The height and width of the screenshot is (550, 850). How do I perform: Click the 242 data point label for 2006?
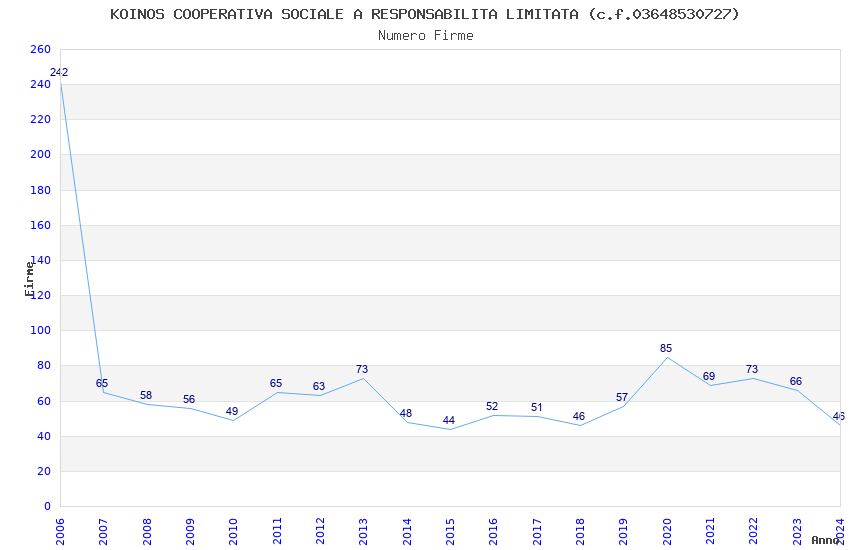[x=59, y=72]
